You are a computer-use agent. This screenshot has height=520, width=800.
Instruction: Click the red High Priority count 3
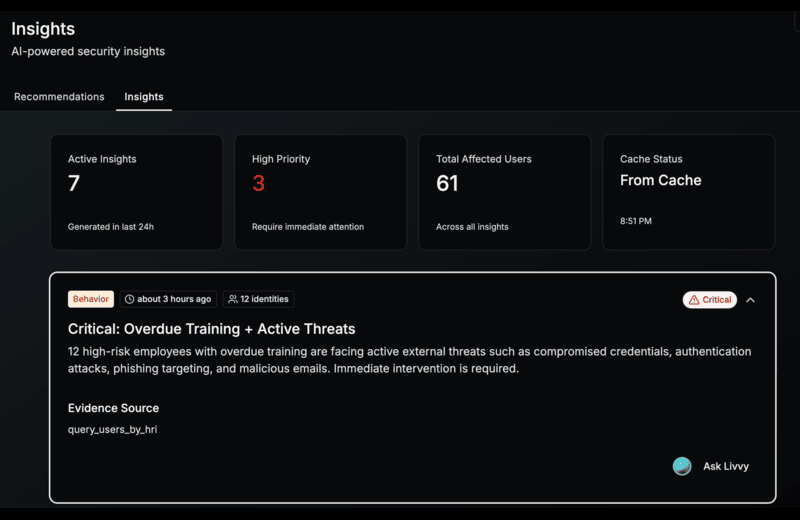[x=258, y=183]
